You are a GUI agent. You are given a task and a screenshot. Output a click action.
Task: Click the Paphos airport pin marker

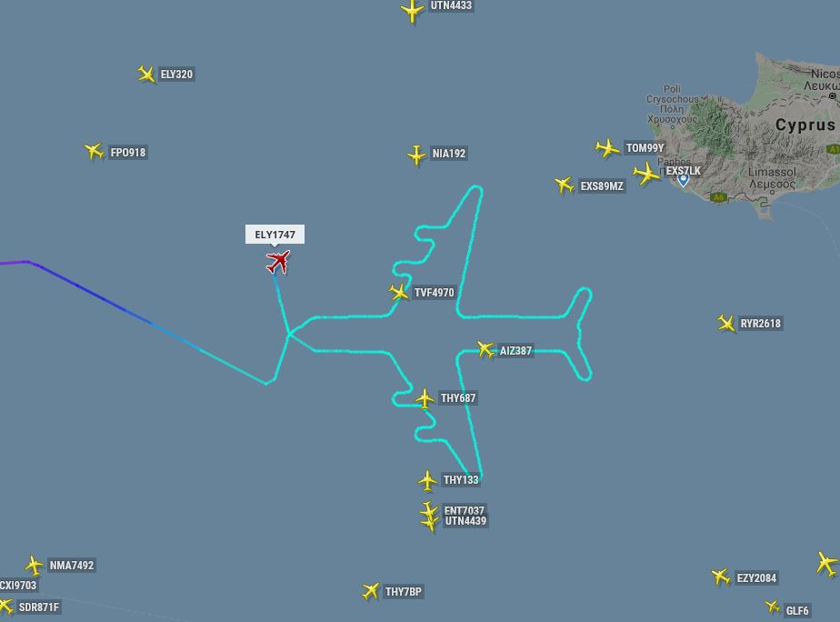(683, 179)
